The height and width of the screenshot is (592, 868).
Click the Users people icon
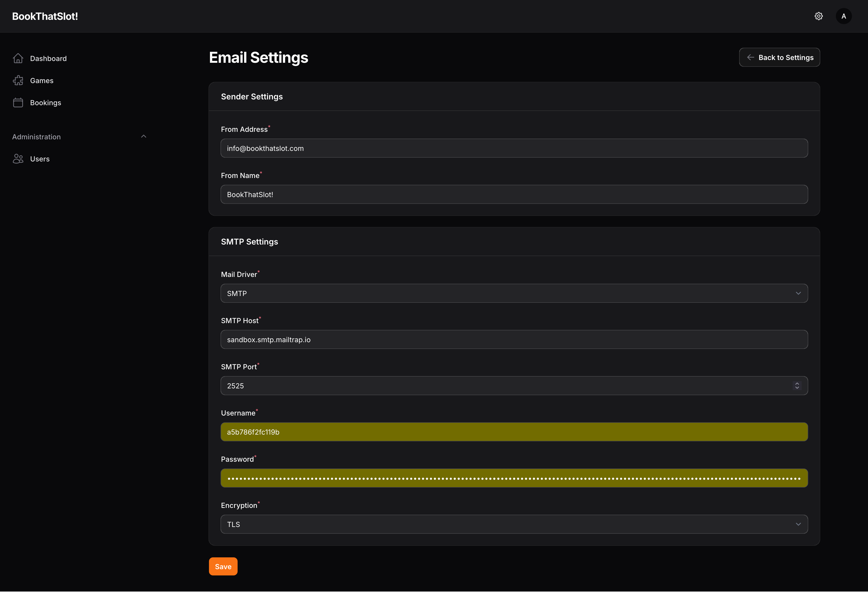point(18,159)
